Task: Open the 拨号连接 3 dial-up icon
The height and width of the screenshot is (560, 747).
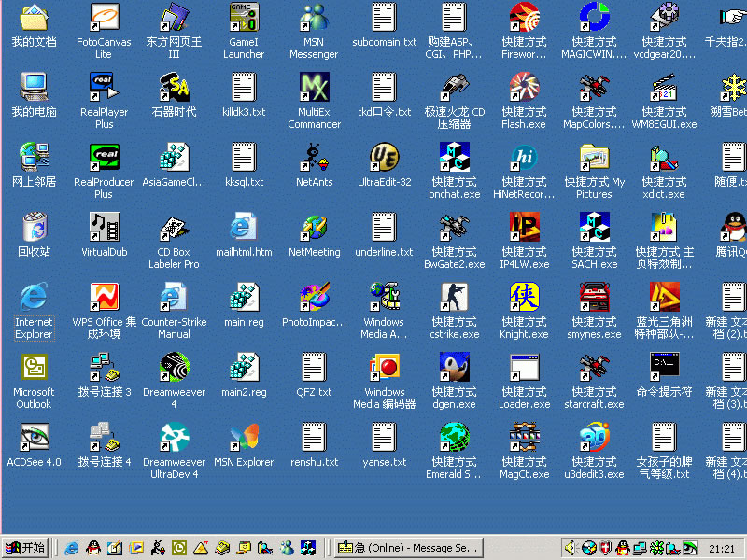Action: pyautogui.click(x=104, y=367)
